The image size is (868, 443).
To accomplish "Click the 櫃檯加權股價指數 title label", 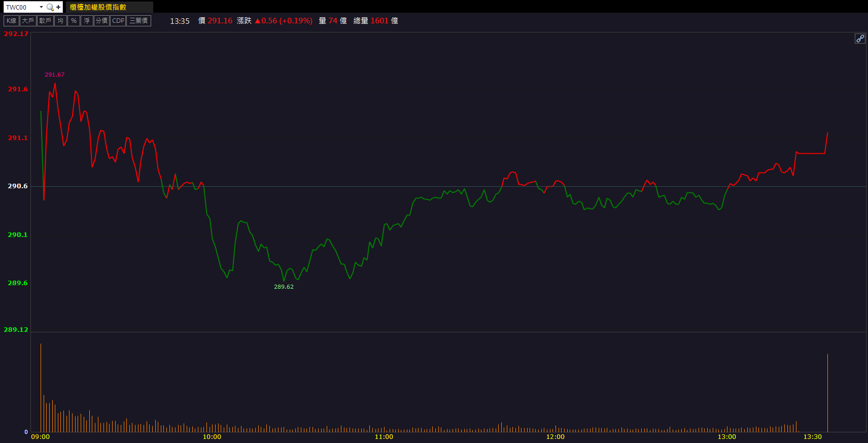I will tap(98, 7).
